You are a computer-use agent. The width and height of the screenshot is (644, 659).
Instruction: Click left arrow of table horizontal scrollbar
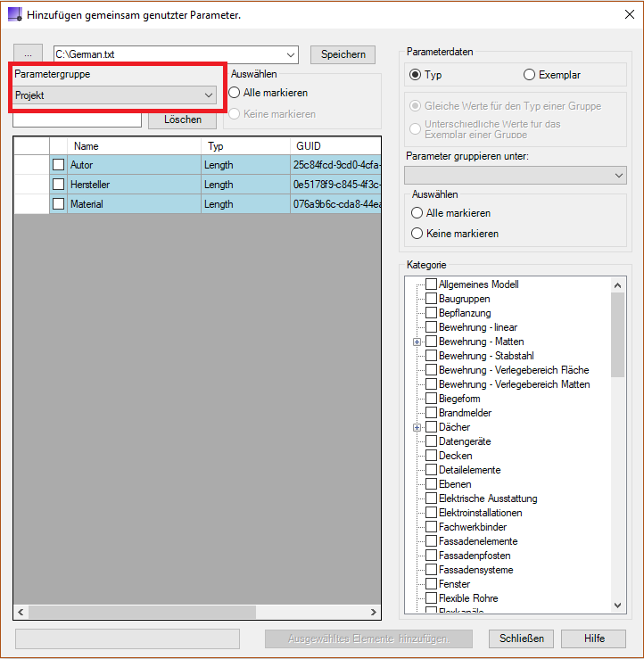[x=21, y=612]
